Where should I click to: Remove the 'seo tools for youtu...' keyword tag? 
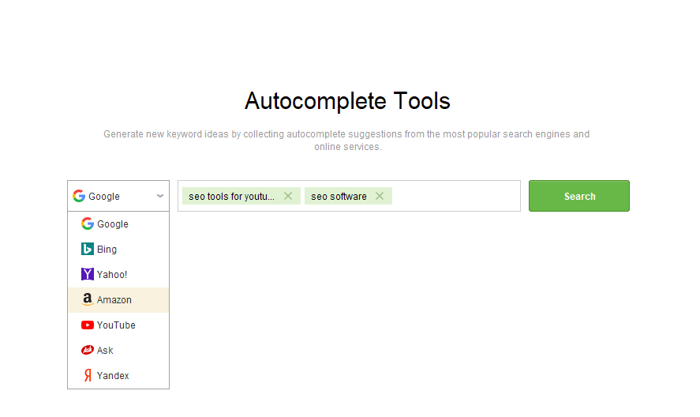(x=288, y=196)
